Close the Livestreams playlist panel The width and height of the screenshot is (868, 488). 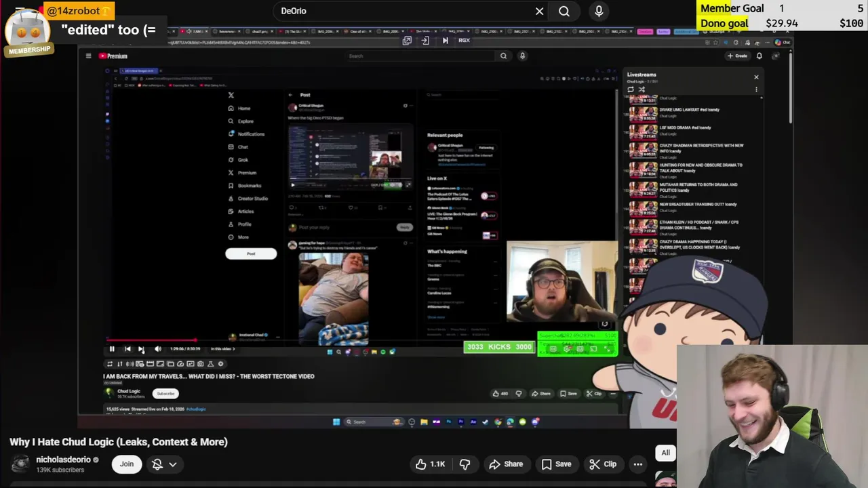tap(757, 77)
